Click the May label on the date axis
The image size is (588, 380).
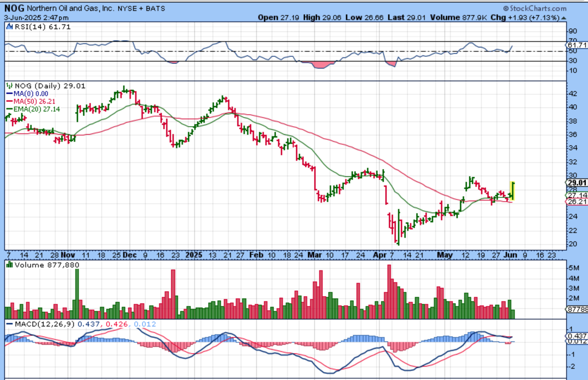445,255
